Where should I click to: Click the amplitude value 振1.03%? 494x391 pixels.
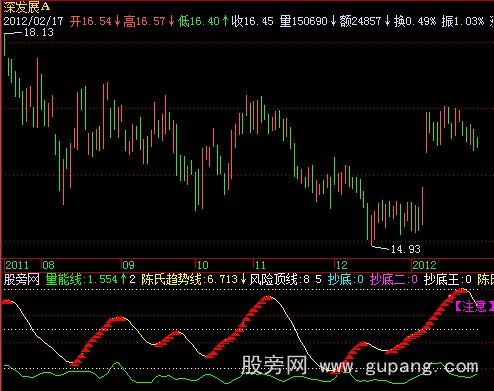tap(463, 21)
